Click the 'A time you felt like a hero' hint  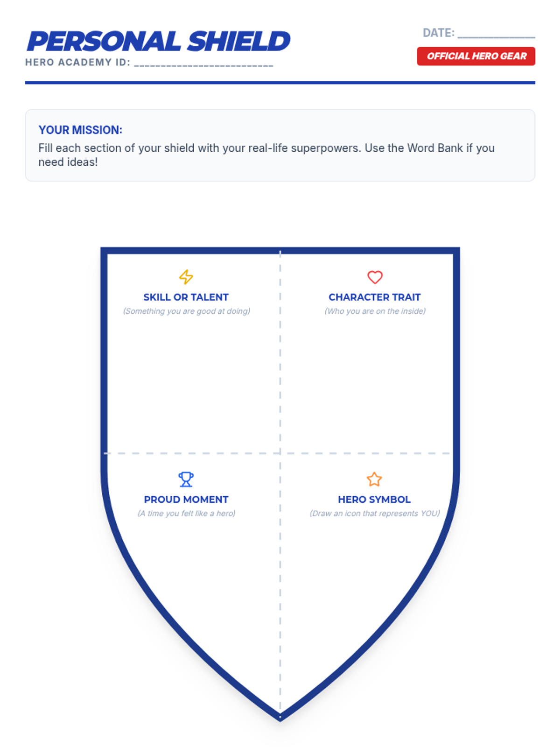click(x=187, y=514)
